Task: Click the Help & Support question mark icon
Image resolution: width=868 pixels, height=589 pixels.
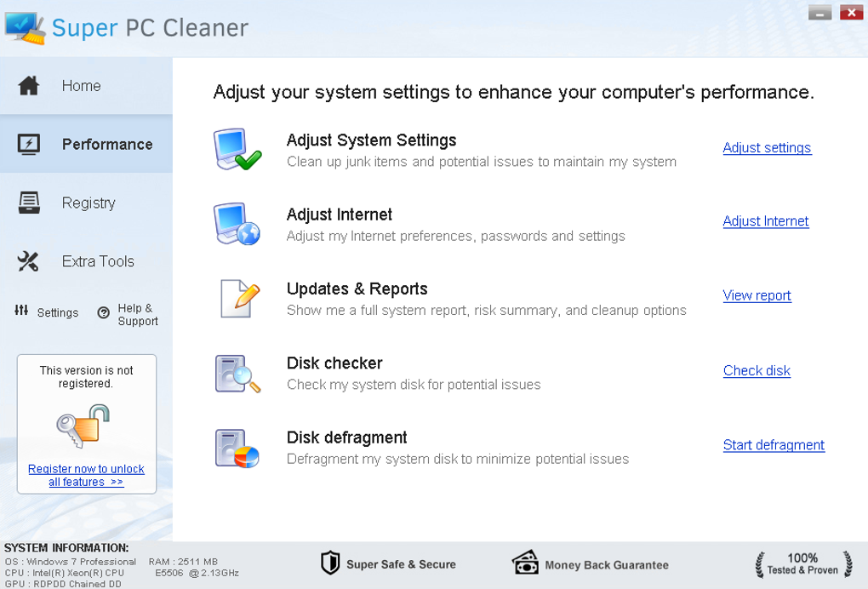Action: [x=104, y=313]
